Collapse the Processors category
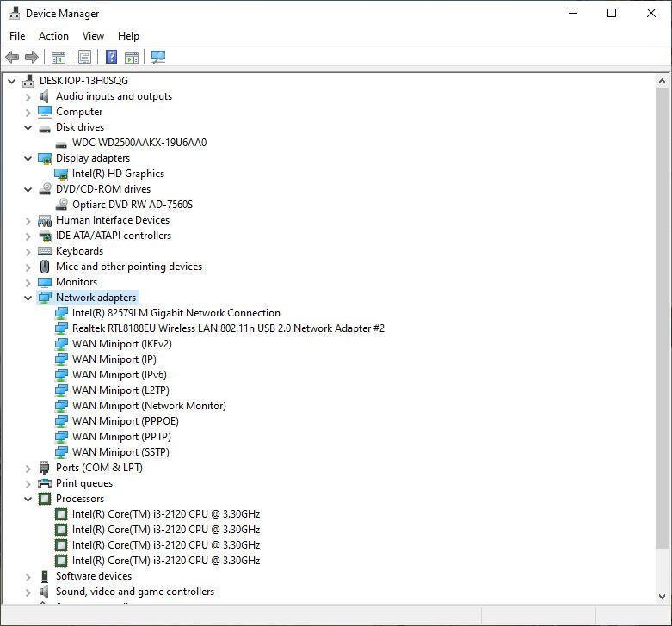The width and height of the screenshot is (672, 626). point(28,499)
